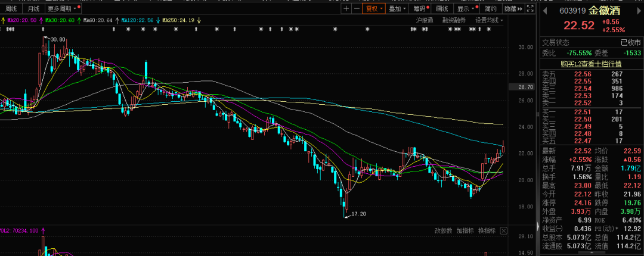
Task: Click the 金额 1.79亿 amount value
Action: point(631,168)
